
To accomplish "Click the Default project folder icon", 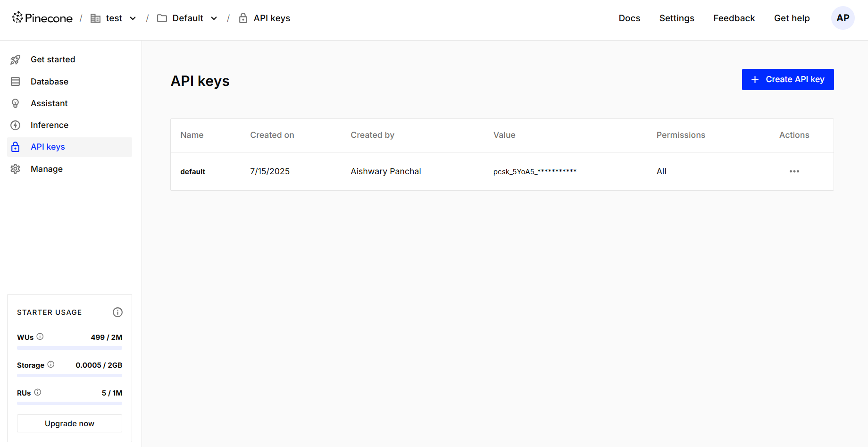I will coord(162,18).
